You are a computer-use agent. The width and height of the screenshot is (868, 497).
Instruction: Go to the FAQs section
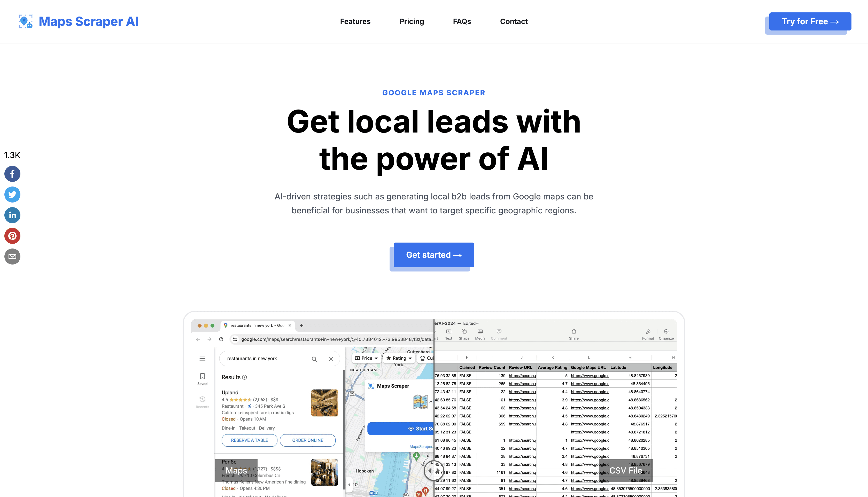click(462, 21)
